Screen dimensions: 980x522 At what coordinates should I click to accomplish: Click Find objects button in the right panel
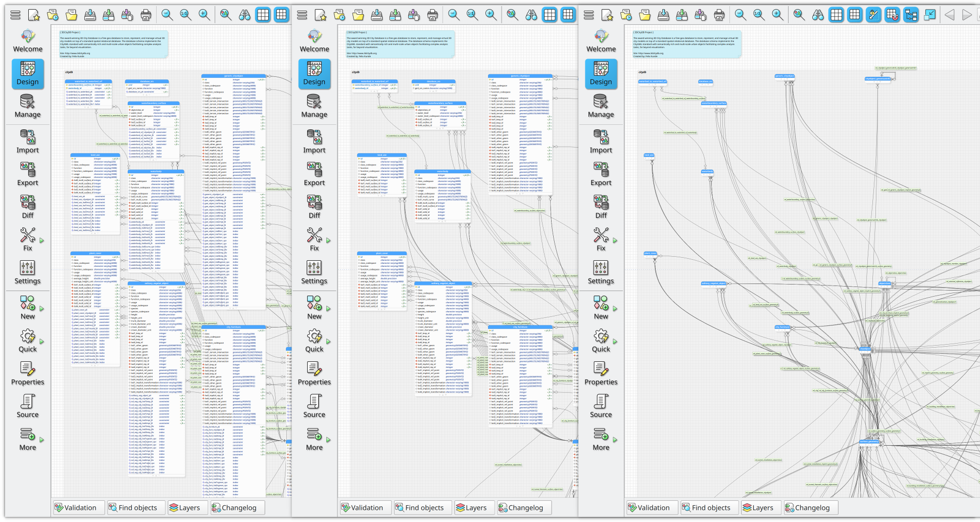[710, 508]
